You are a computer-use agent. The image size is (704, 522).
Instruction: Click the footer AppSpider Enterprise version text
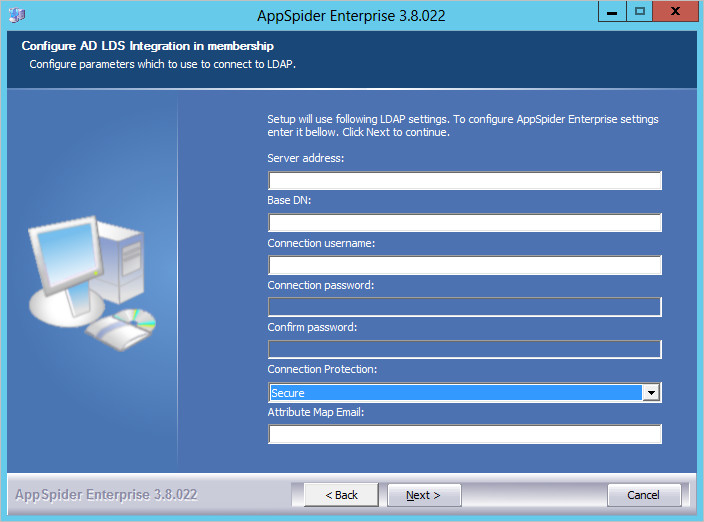click(106, 495)
